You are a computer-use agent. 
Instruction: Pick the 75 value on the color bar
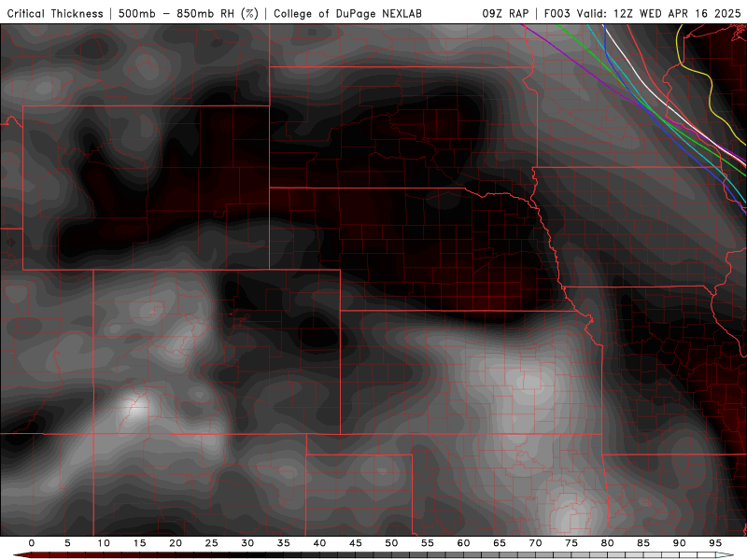coord(571,543)
